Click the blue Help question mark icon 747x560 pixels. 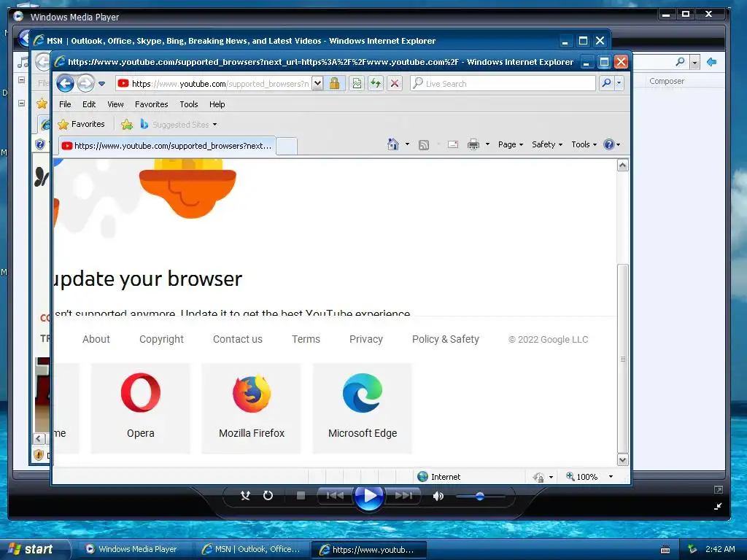coord(609,144)
